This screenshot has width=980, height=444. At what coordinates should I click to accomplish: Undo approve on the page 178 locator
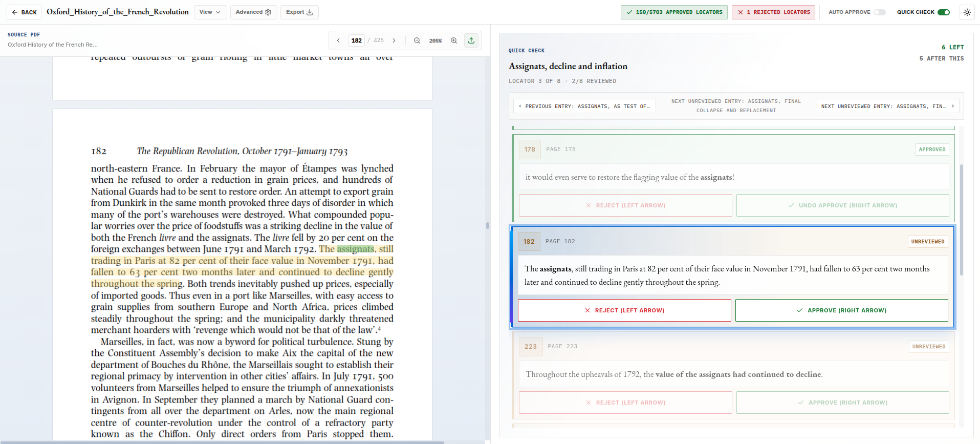[x=843, y=205]
